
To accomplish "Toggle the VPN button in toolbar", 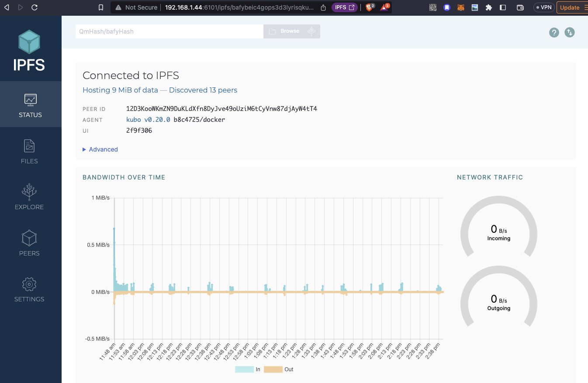I will tap(543, 7).
